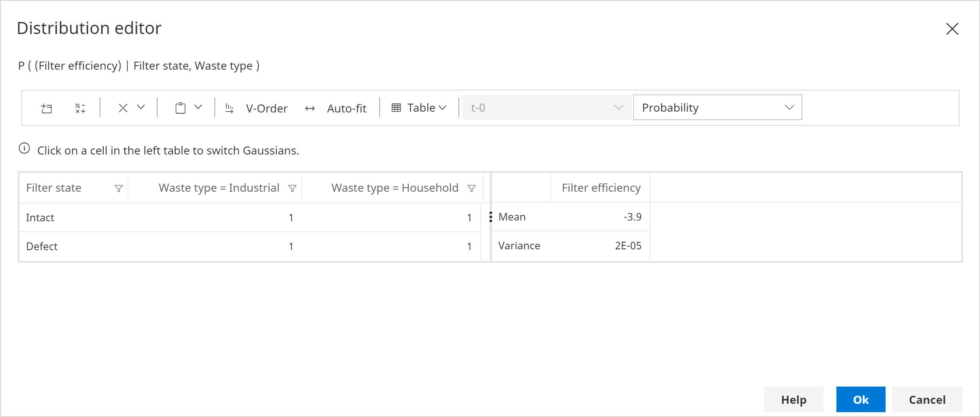
Task: Open the clipboard paste icon
Action: (181, 107)
